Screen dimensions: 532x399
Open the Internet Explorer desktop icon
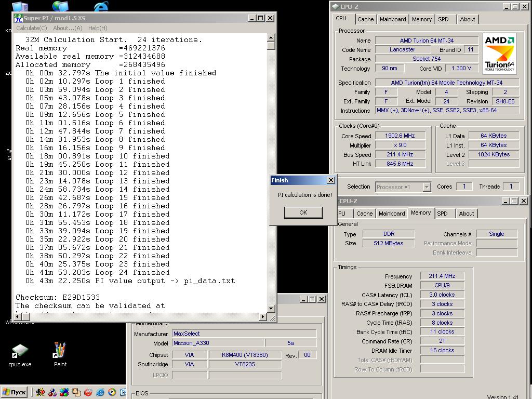(101, 6)
